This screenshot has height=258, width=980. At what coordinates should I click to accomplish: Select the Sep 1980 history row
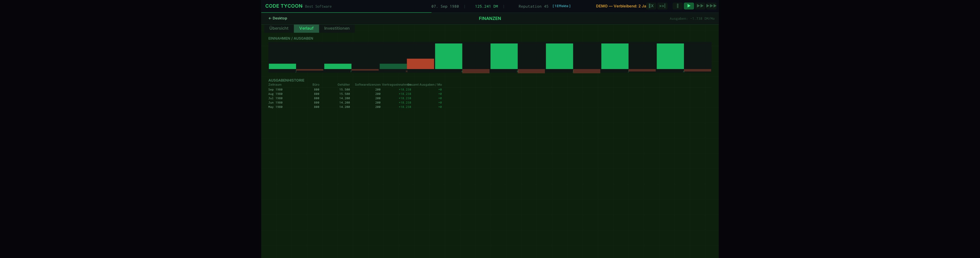click(x=275, y=89)
